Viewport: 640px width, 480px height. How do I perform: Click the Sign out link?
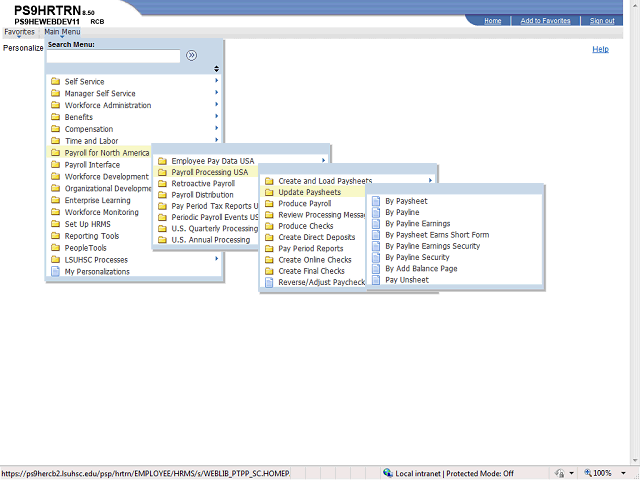[602, 20]
